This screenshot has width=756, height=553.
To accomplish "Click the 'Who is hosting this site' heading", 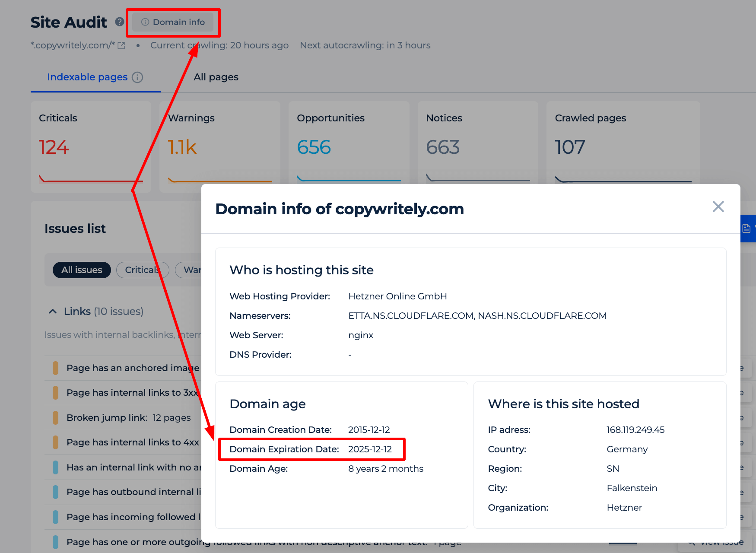I will click(x=302, y=270).
